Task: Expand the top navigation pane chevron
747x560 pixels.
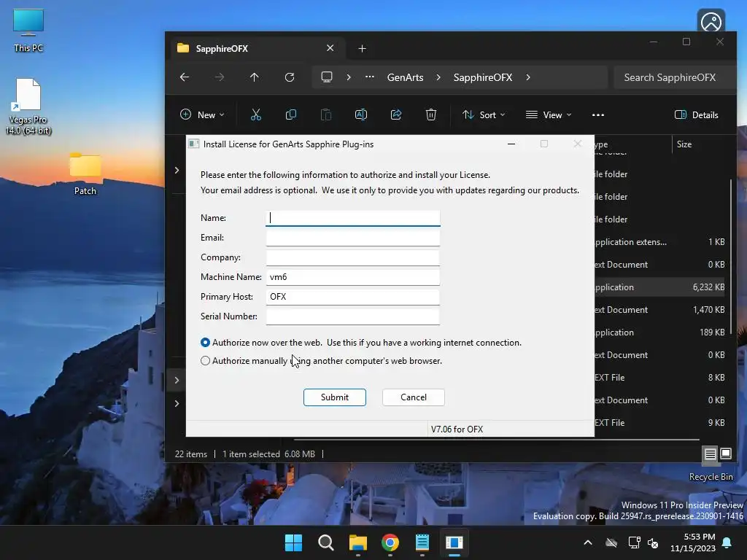Action: [177, 170]
